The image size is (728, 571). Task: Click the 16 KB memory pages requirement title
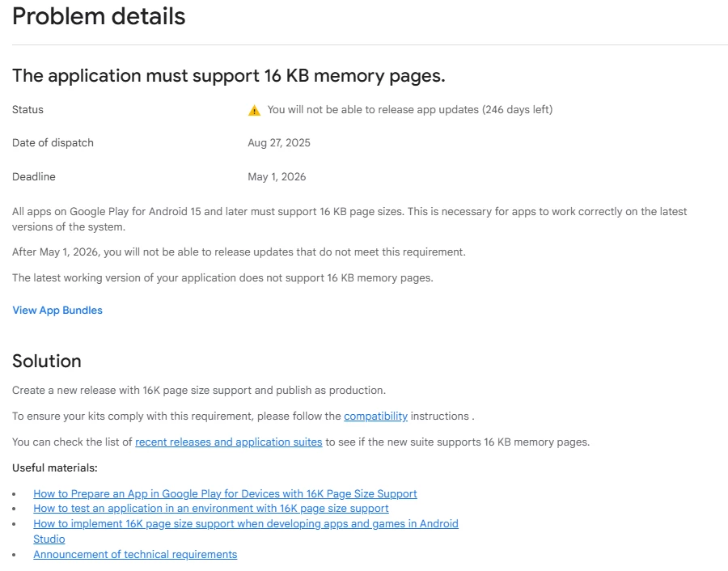[229, 76]
